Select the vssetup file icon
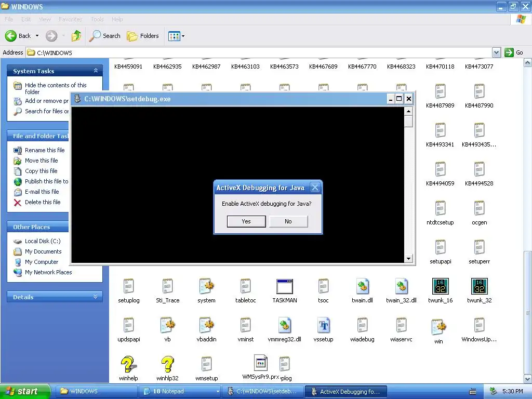This screenshot has width=532, height=399. point(323,325)
